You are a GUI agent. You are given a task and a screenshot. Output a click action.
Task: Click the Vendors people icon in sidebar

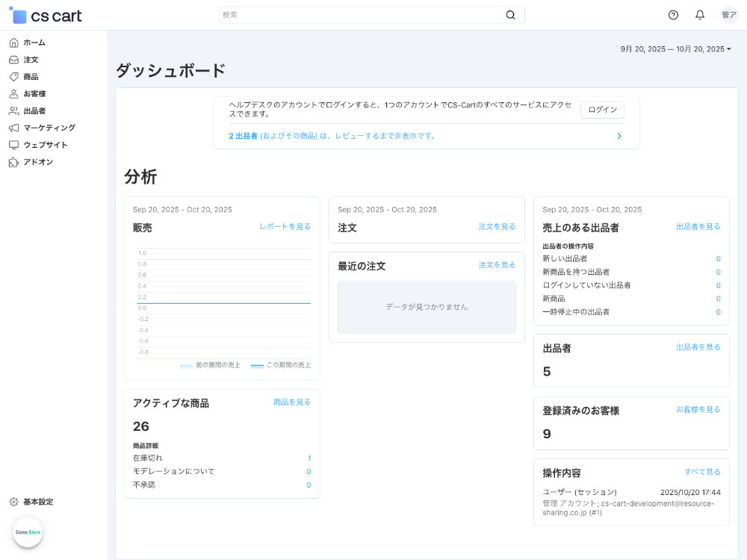pyautogui.click(x=13, y=111)
